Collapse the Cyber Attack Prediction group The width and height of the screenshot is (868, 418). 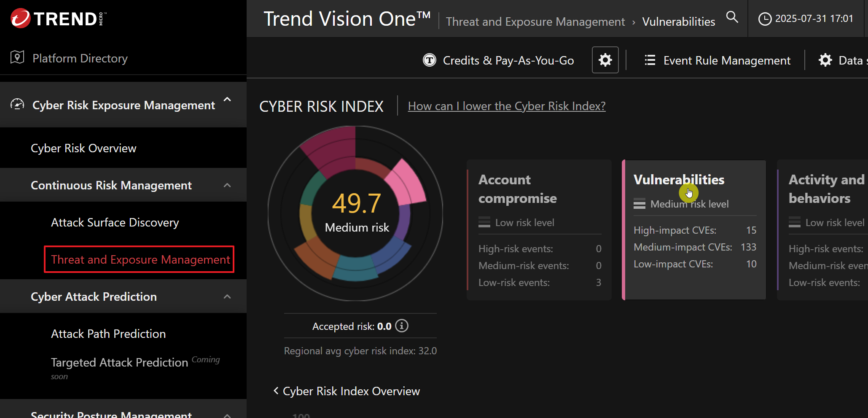(x=227, y=297)
